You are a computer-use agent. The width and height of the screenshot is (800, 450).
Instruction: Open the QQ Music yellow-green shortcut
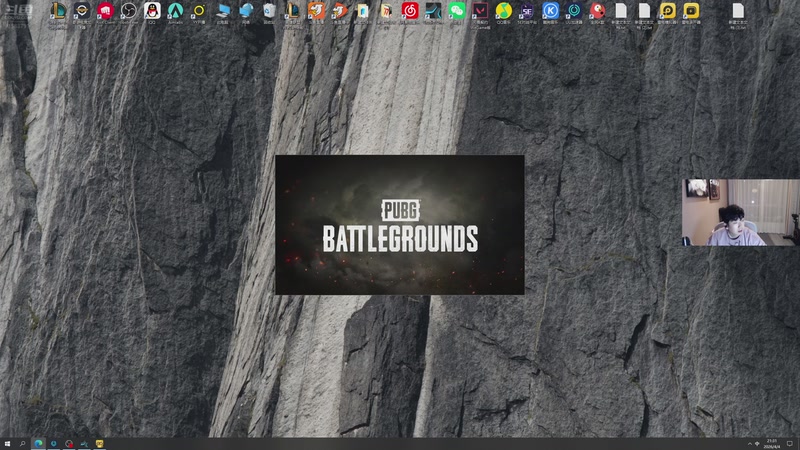coord(504,11)
